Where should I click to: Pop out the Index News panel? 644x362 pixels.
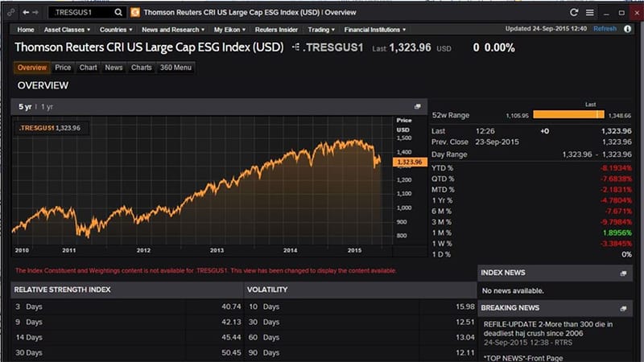coord(623,274)
